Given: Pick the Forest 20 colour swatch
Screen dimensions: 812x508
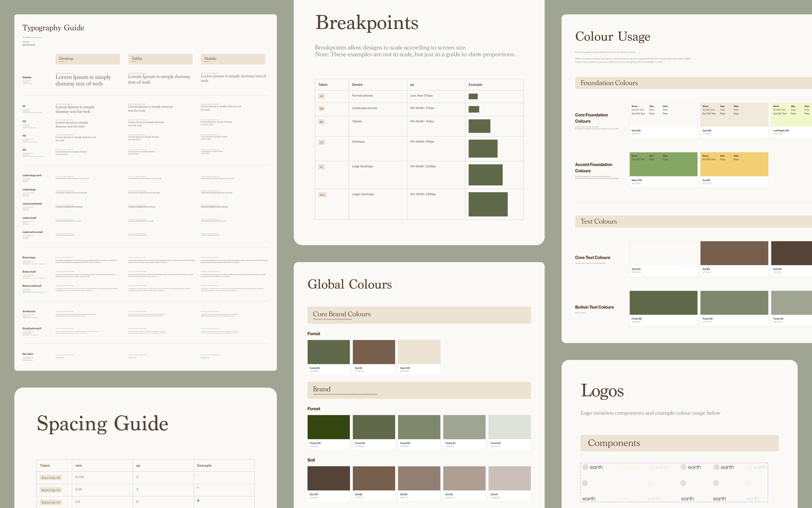Looking at the screenshot, I should click(x=510, y=432).
